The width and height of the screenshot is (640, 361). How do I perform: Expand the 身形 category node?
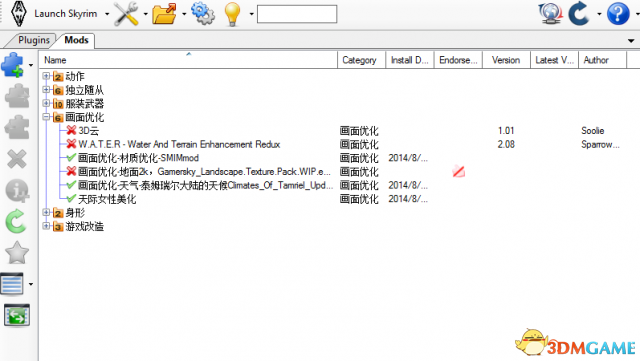pyautogui.click(x=46, y=212)
